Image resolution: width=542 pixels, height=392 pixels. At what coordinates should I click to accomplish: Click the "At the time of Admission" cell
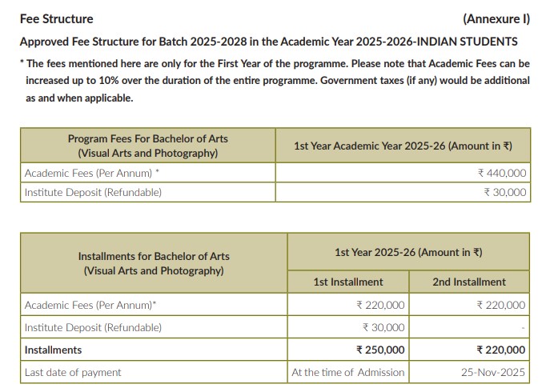click(348, 372)
